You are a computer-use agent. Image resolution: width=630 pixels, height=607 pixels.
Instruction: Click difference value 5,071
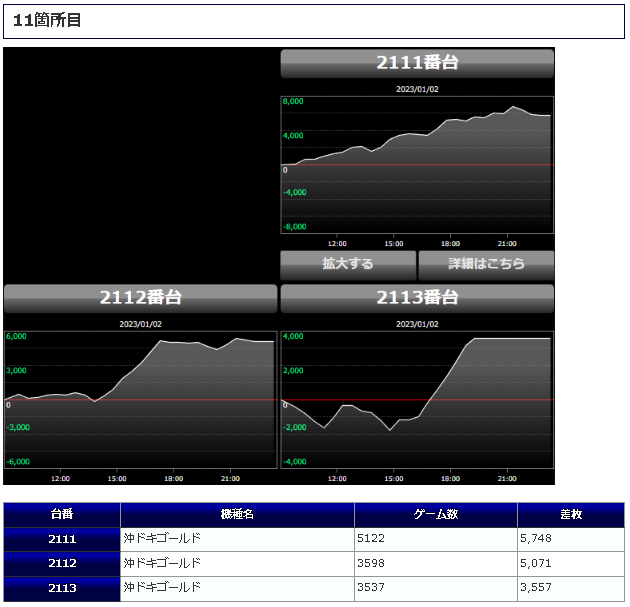(x=536, y=563)
